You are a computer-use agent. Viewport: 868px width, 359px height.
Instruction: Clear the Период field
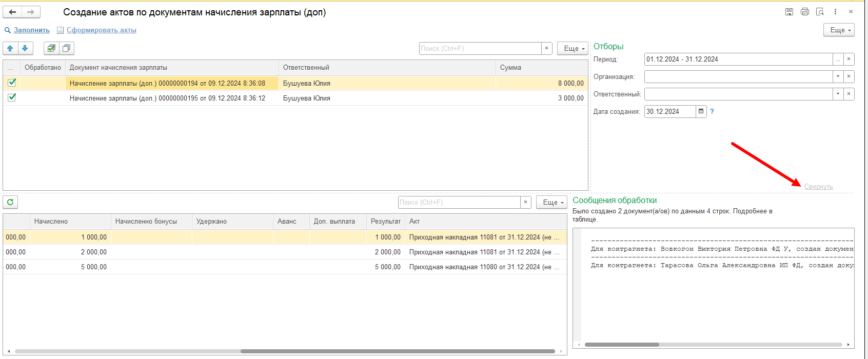(x=849, y=59)
